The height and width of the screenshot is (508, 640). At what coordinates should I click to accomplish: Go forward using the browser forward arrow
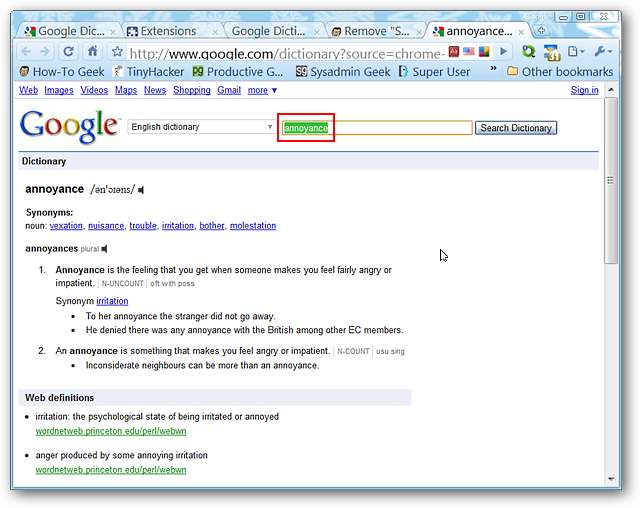[45, 51]
